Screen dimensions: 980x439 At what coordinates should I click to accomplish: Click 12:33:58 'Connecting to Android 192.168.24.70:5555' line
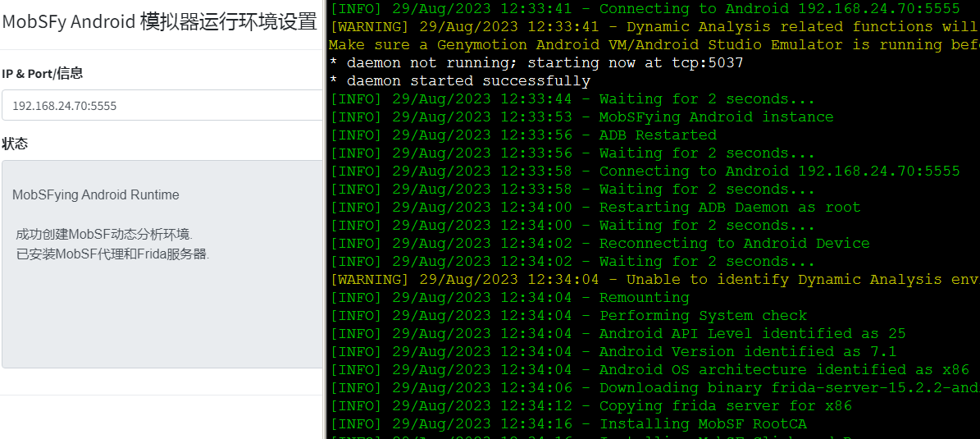tap(645, 171)
